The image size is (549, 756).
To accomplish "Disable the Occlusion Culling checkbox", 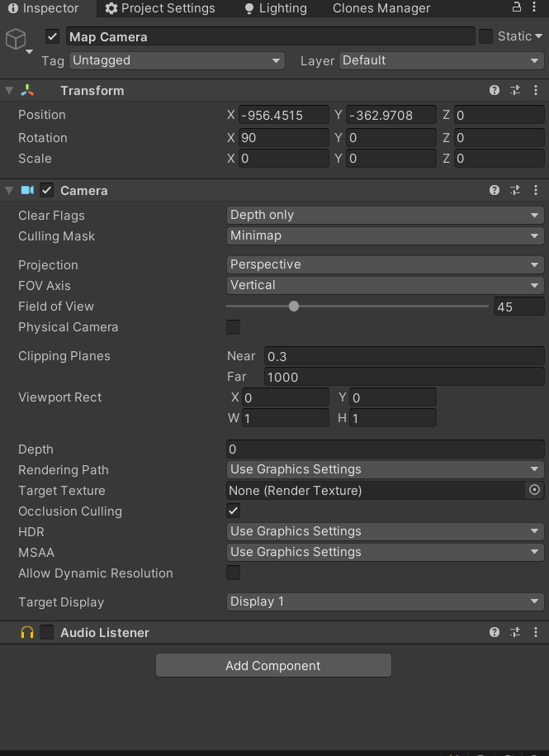I will (x=234, y=511).
